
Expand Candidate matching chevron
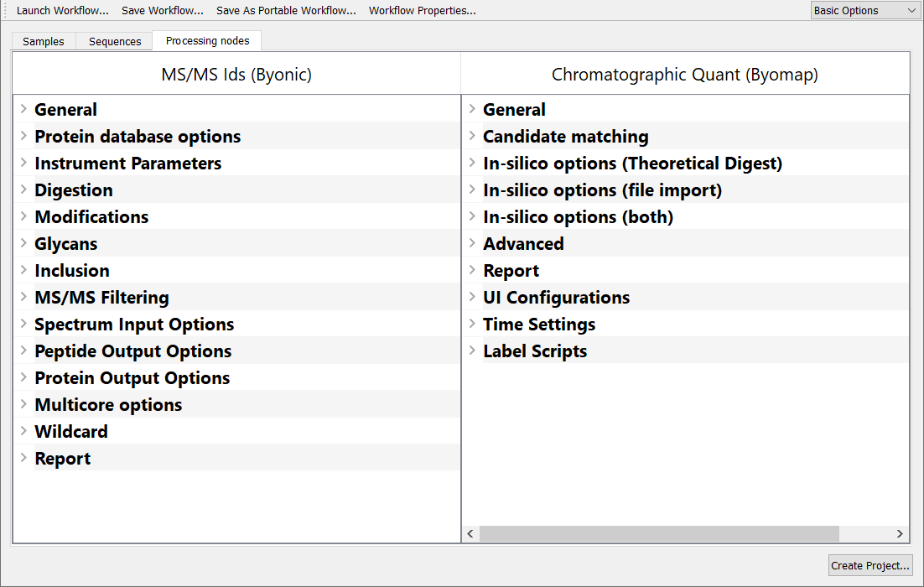[x=472, y=136]
